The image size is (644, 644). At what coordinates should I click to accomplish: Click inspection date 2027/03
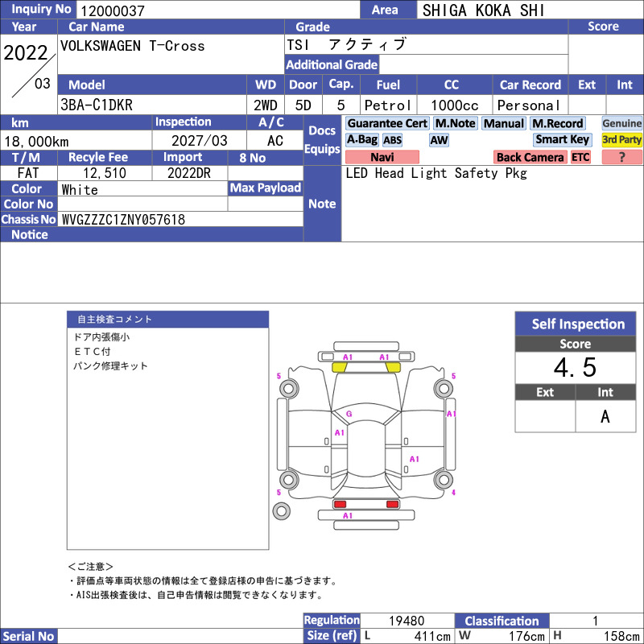199,141
